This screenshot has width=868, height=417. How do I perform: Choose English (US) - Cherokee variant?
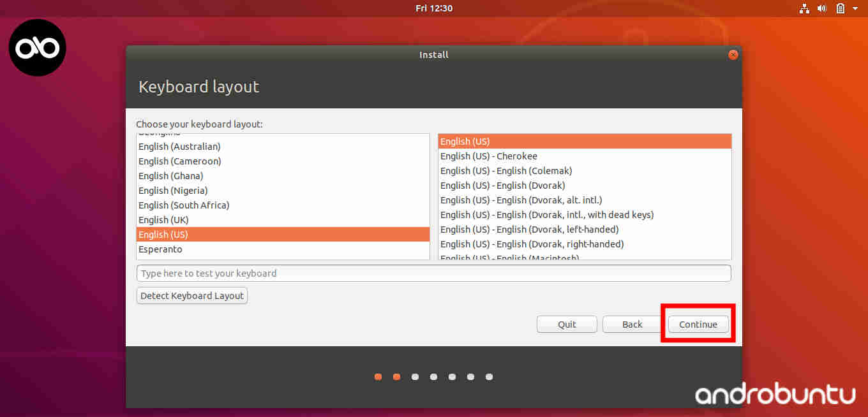[488, 156]
